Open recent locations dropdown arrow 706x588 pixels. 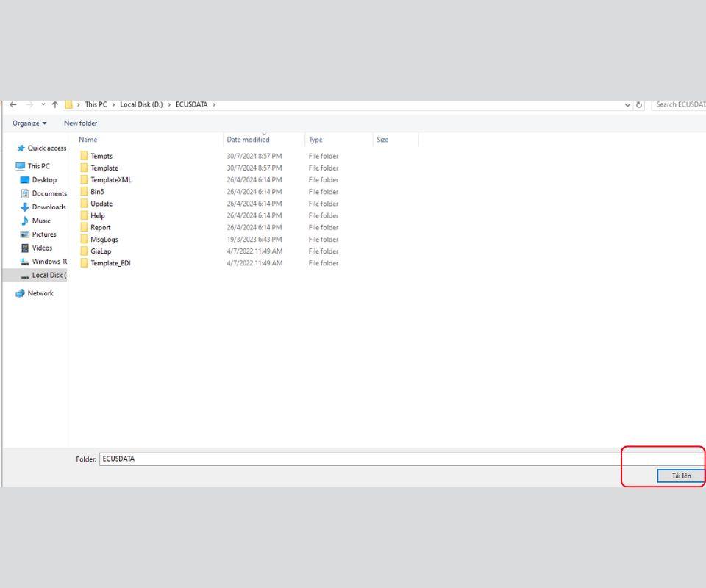[x=43, y=104]
